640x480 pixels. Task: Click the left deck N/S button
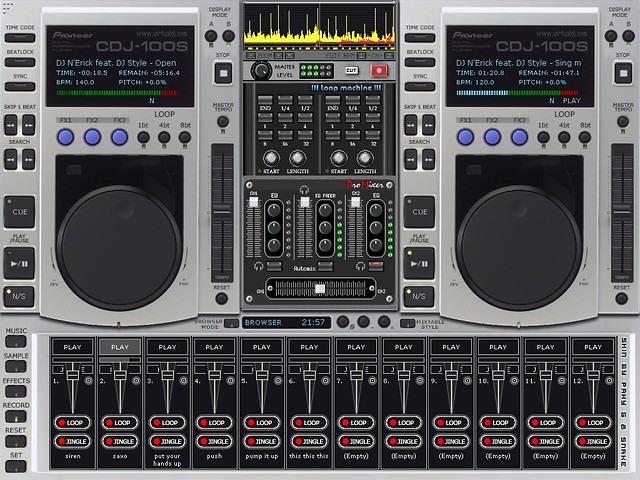(x=19, y=296)
